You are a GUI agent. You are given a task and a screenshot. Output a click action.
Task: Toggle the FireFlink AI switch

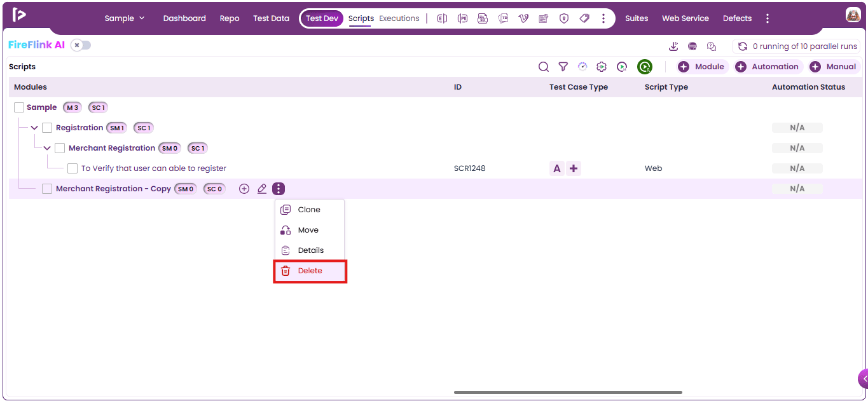[x=81, y=45]
